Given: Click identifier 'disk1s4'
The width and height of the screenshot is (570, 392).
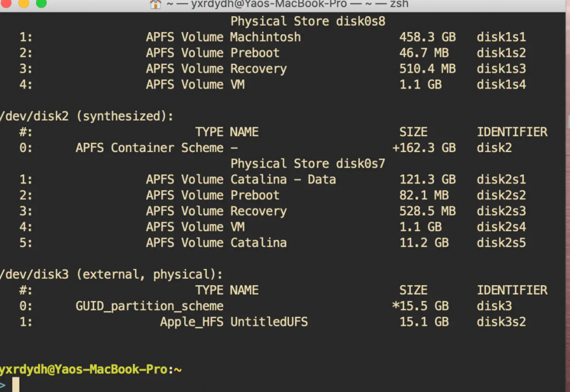Looking at the screenshot, I should (502, 85).
